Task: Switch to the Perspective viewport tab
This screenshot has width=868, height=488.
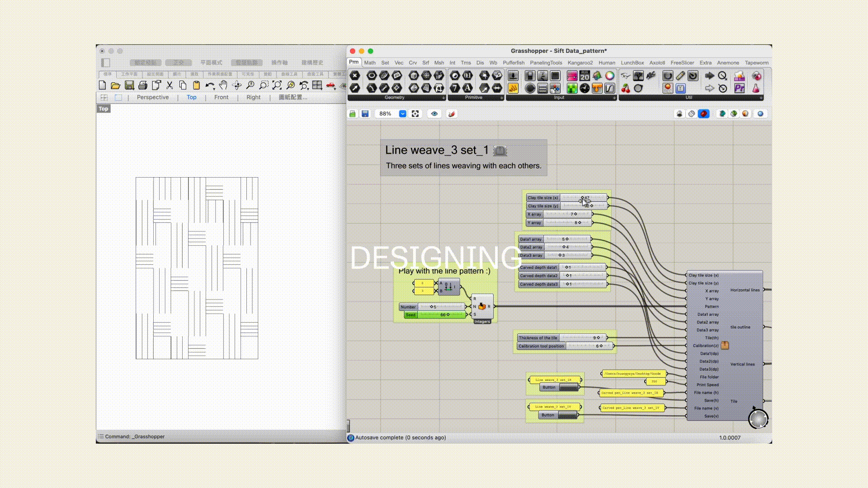Action: pos(152,97)
